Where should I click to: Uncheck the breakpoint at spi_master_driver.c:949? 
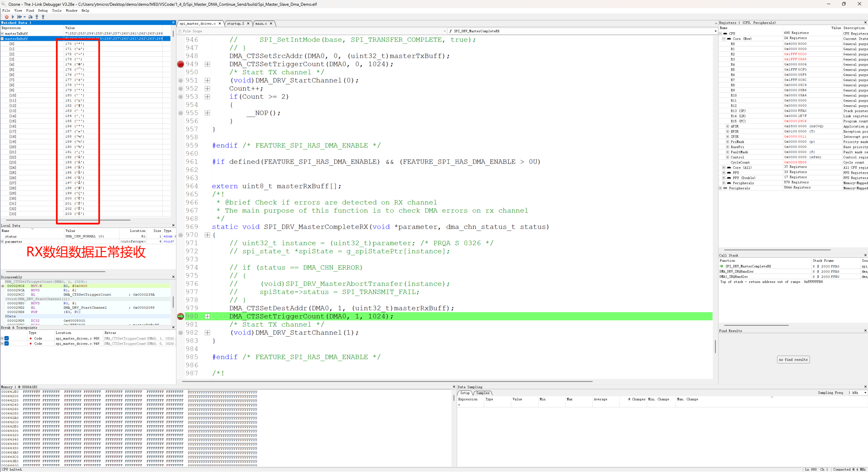click(6, 343)
